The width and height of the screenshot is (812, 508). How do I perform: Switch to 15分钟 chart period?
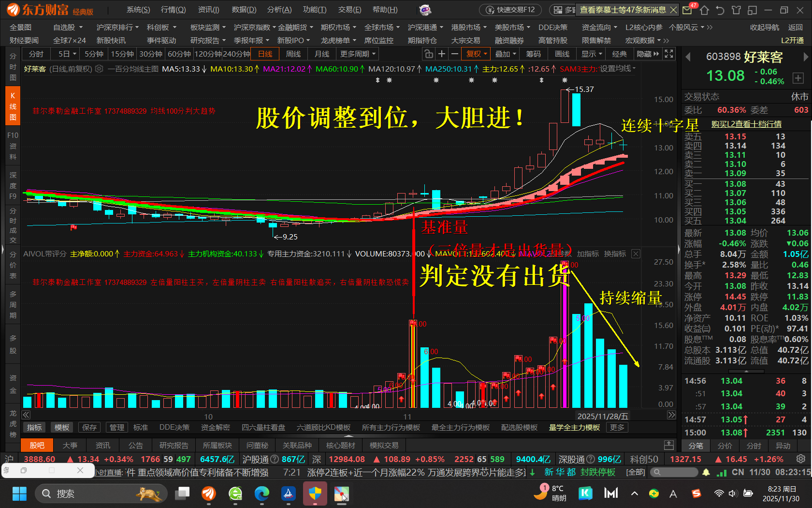point(122,54)
